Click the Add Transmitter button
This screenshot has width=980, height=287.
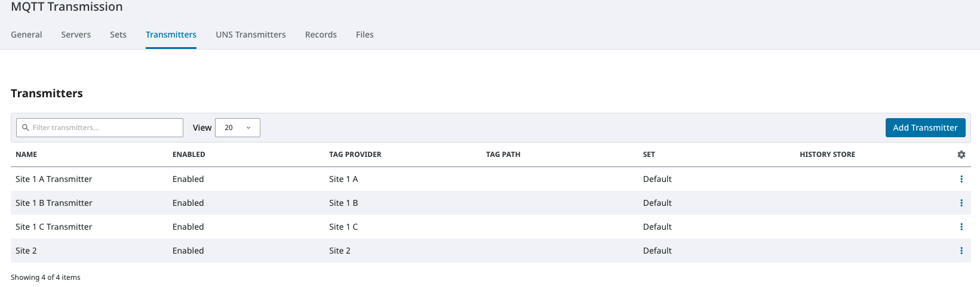coord(925,128)
